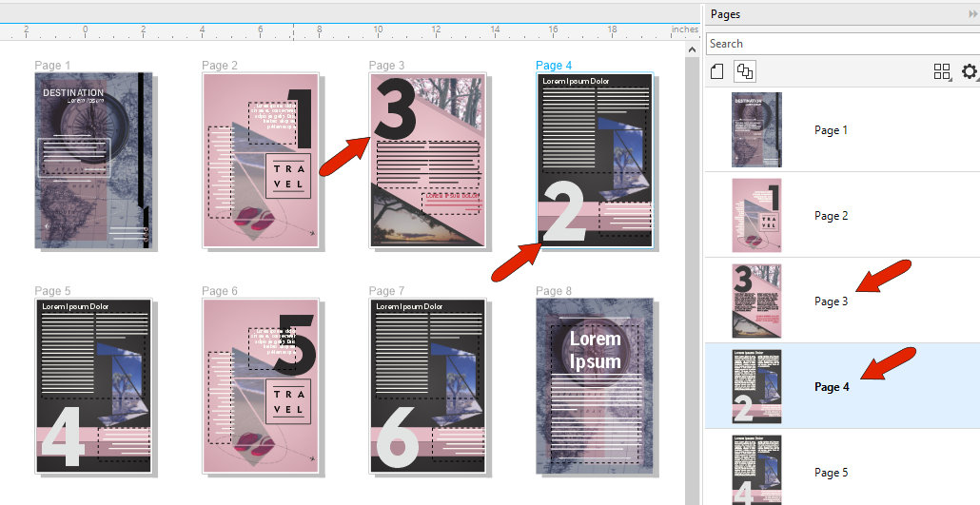Image resolution: width=980 pixels, height=505 pixels.
Task: Select Page 1 thumbnail in Pages docker
Action: pyautogui.click(x=756, y=129)
